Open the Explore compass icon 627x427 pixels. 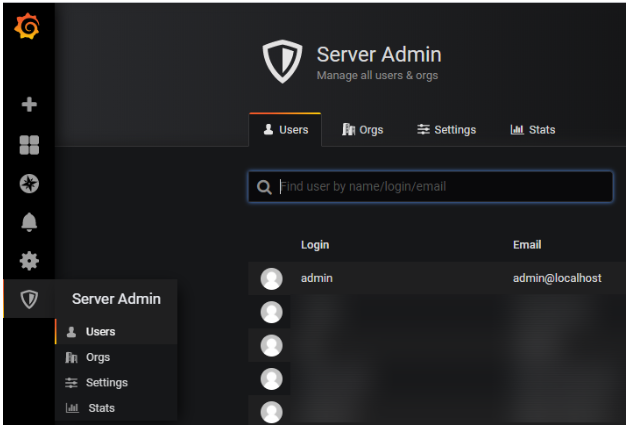click(29, 184)
